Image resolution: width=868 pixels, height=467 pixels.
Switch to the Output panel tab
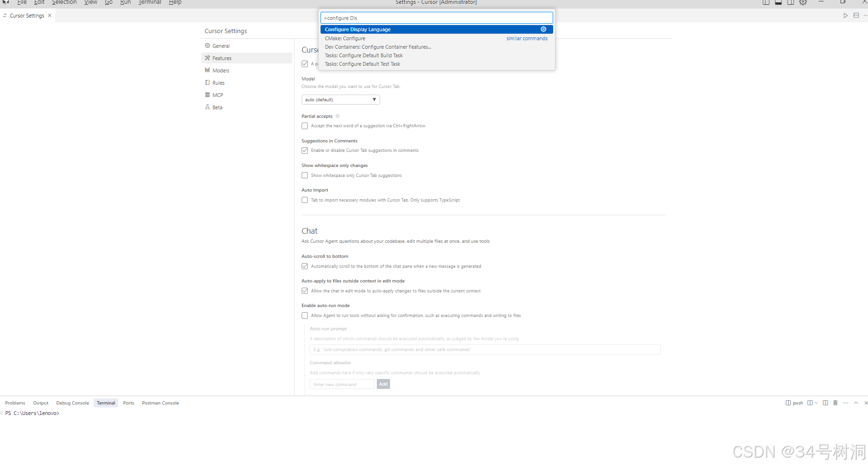point(41,403)
